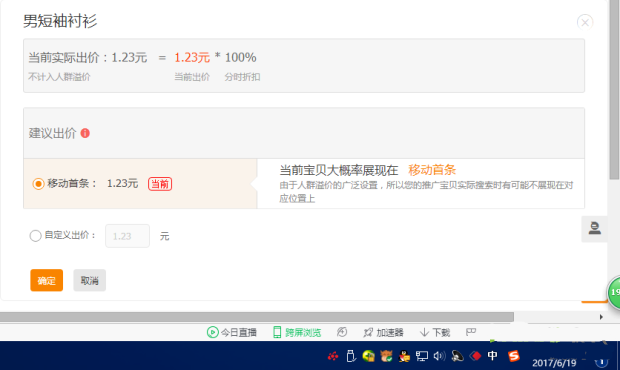Click the 100% 分时折扣 value
This screenshot has height=370, width=620.
(240, 58)
